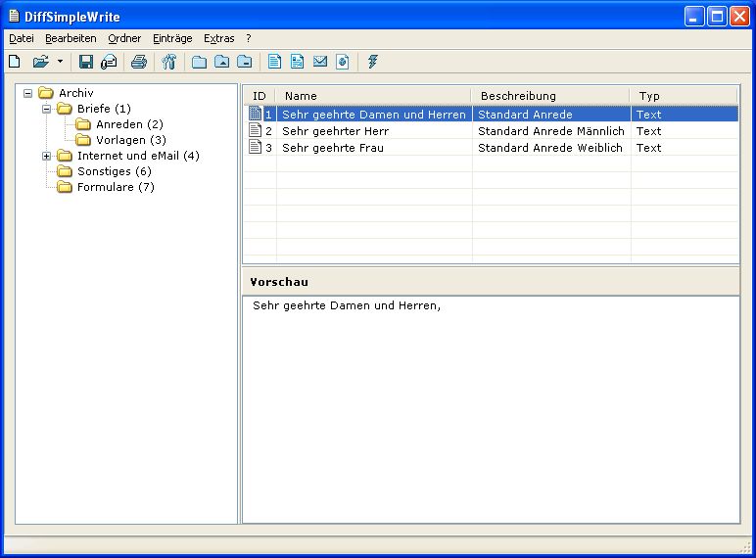Select entry 'Sehr geehrte Frau'
The height and width of the screenshot is (558, 756).
click(x=333, y=148)
